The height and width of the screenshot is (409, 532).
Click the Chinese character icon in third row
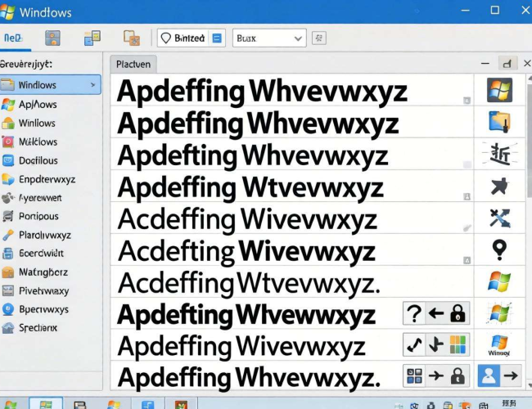click(500, 154)
